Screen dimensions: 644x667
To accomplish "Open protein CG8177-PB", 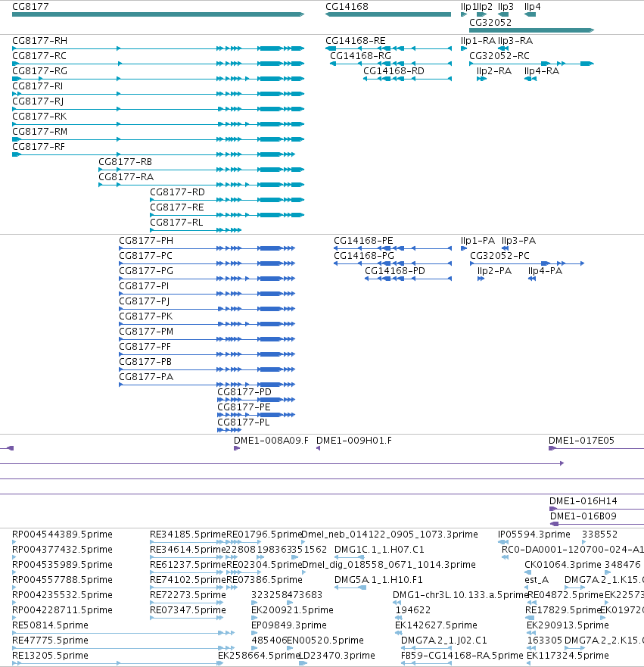I will tap(145, 362).
